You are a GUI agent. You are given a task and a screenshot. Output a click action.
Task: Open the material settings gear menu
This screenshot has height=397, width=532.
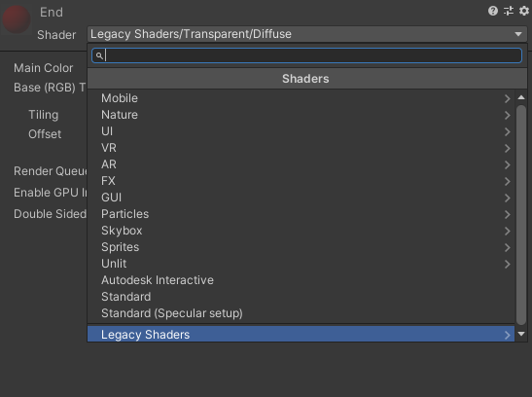[x=524, y=12]
